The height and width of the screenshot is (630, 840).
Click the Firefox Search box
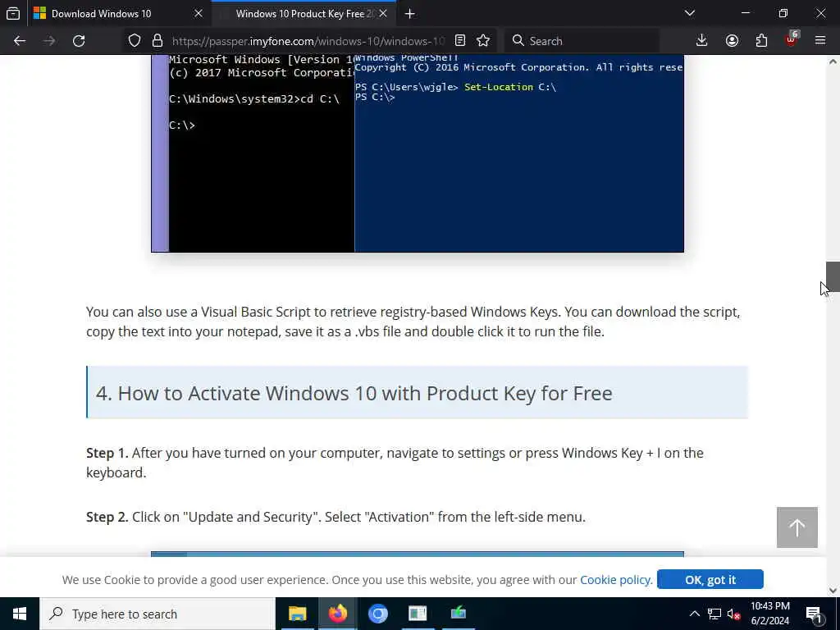coord(582,41)
